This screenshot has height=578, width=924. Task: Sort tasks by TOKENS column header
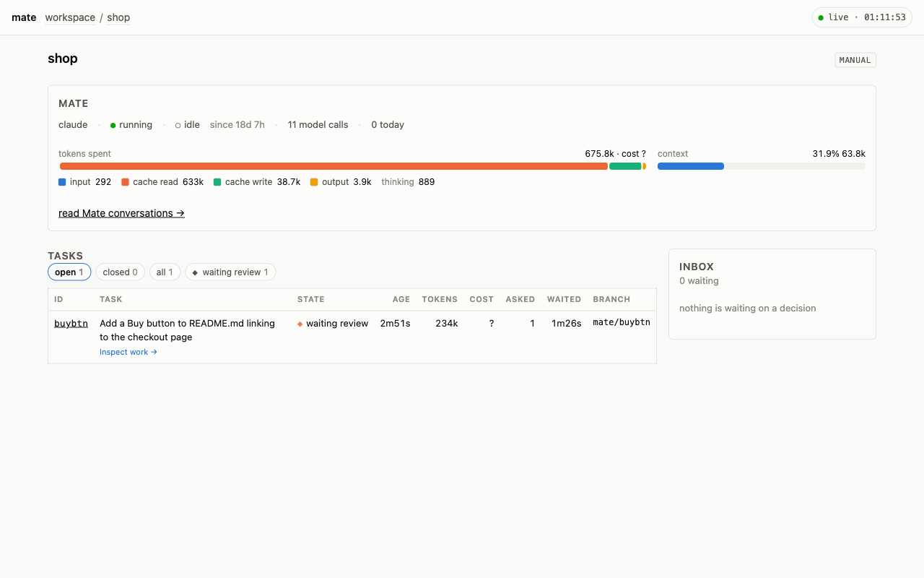(440, 299)
